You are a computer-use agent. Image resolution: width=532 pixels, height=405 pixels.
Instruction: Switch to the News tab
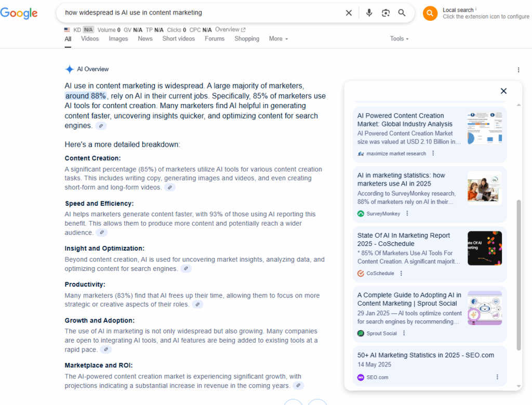[145, 38]
